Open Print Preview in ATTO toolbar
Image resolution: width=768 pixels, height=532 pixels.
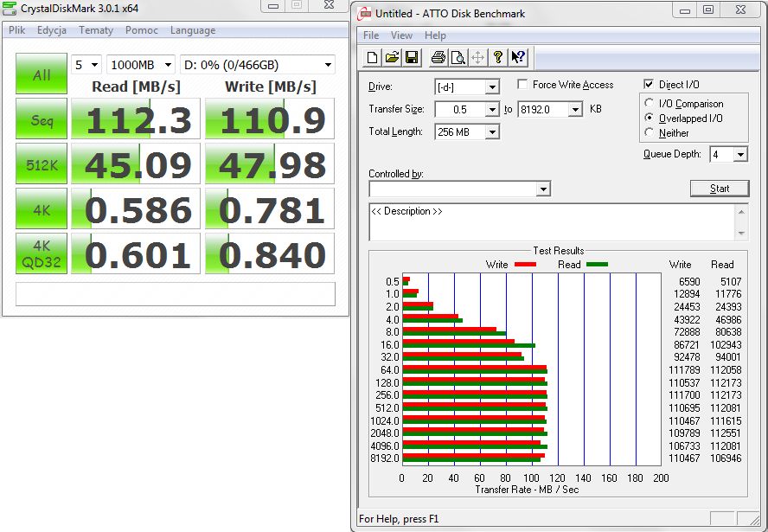point(458,58)
